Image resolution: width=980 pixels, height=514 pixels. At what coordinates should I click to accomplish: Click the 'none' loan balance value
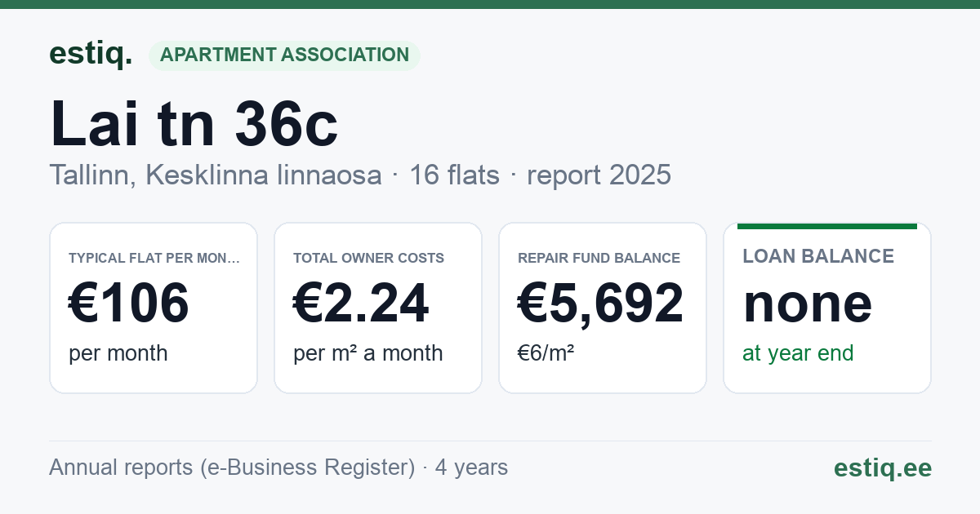click(808, 304)
